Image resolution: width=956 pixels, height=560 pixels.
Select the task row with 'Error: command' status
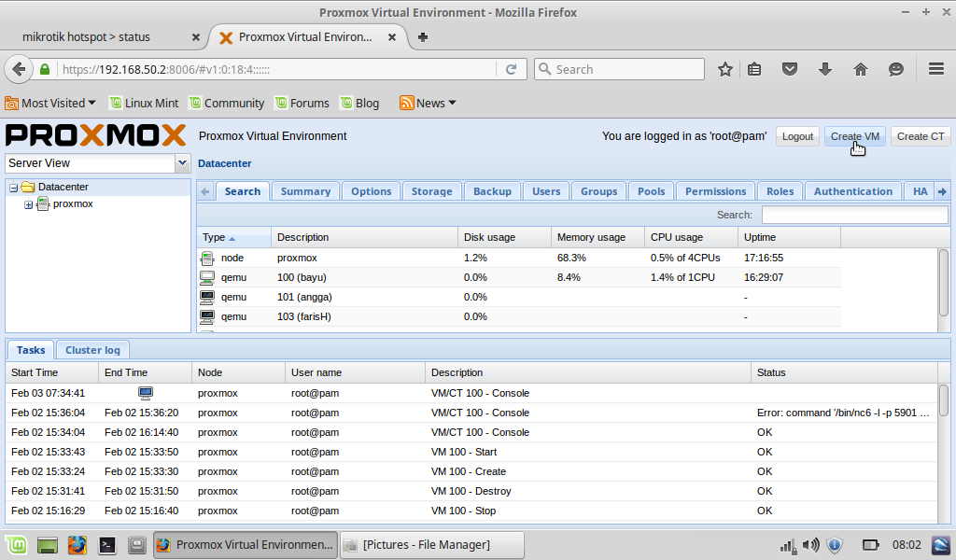(471, 413)
